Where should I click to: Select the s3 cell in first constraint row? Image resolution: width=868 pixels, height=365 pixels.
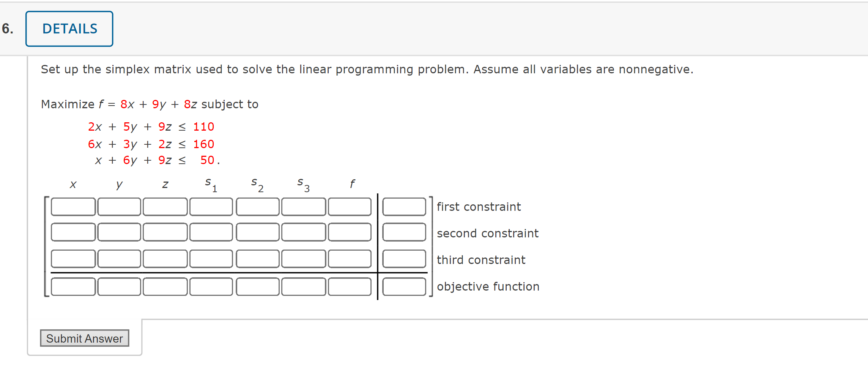pyautogui.click(x=304, y=207)
